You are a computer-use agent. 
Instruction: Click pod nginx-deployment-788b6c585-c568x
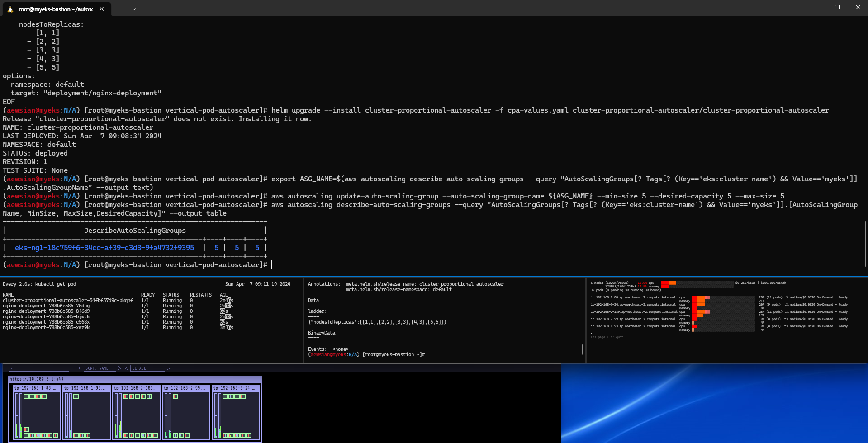pos(46,322)
